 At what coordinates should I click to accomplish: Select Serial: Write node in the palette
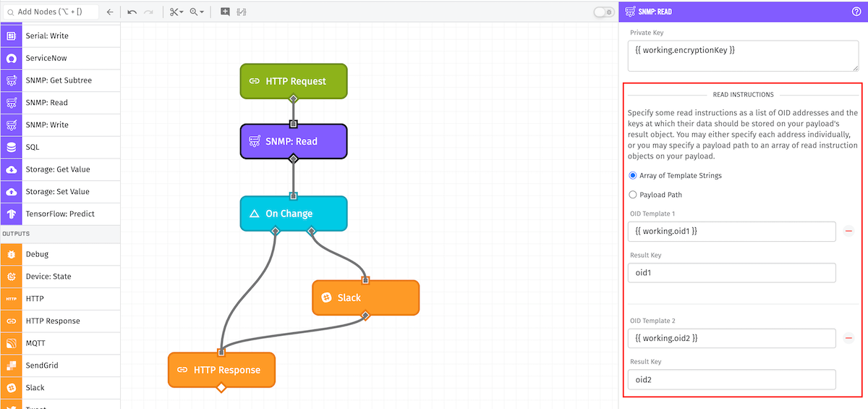(60, 35)
